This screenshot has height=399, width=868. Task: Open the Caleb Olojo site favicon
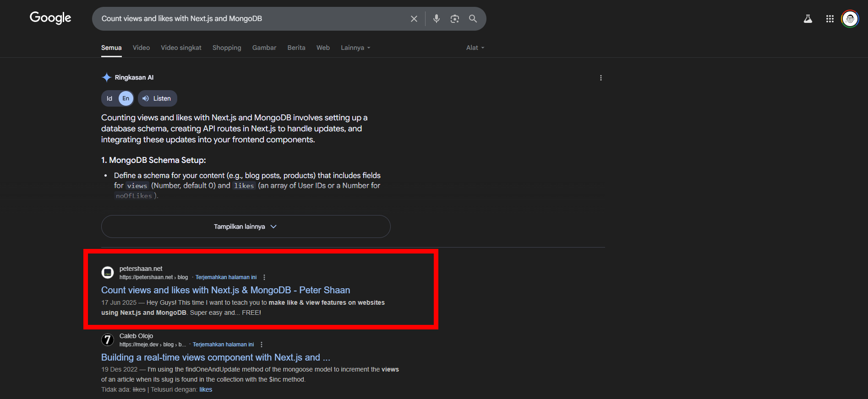[x=108, y=340]
